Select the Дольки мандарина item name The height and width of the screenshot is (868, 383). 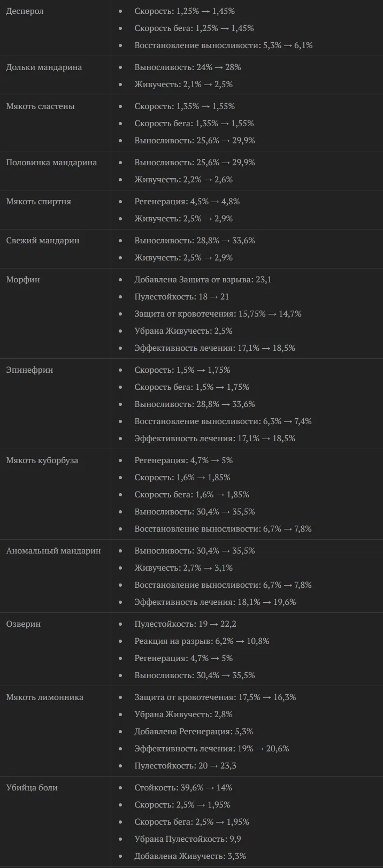[44, 67]
